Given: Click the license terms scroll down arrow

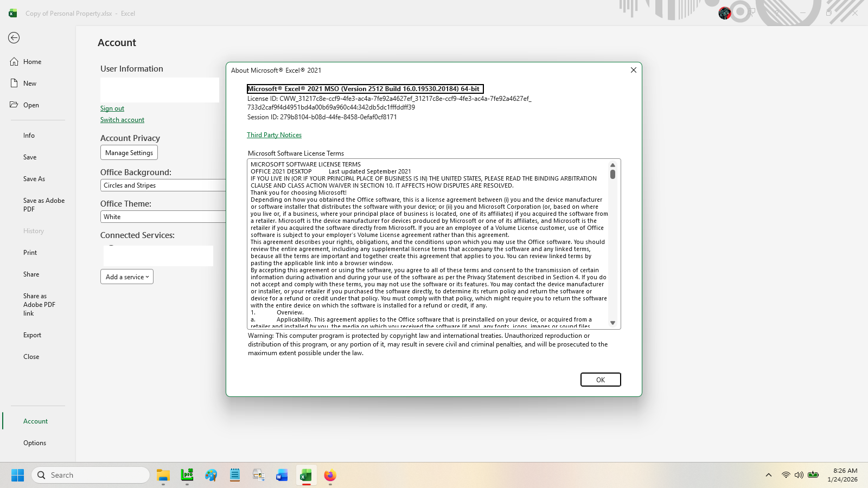Looking at the screenshot, I should click(x=612, y=323).
